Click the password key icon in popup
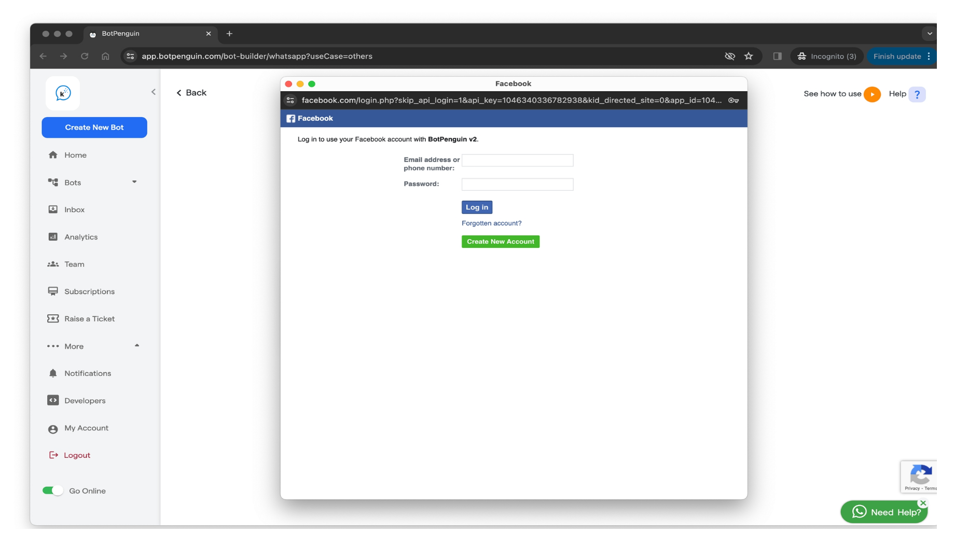 734,100
